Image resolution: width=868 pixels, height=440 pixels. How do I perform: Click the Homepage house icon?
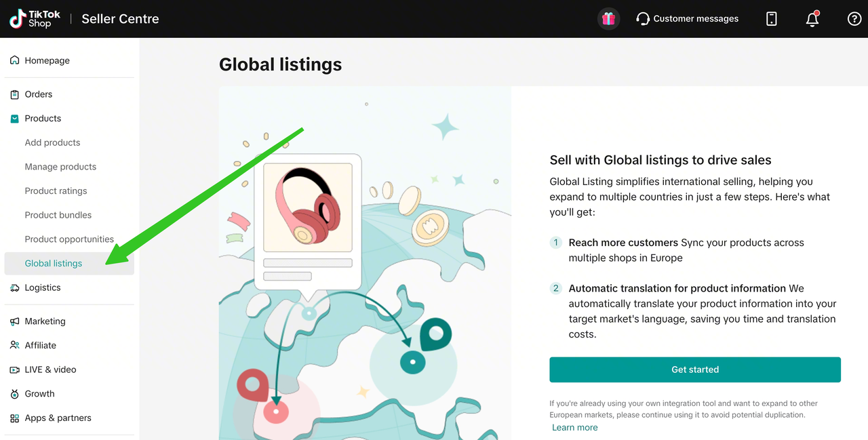[x=15, y=60]
